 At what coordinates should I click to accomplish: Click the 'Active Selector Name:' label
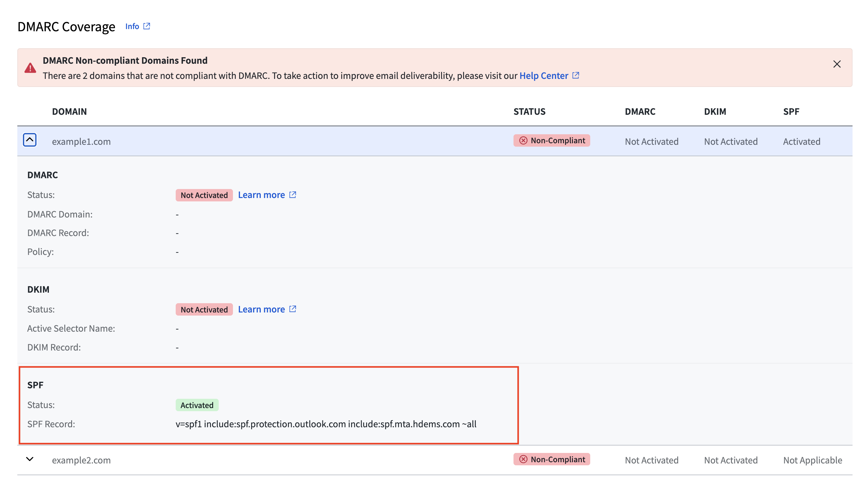[71, 329]
